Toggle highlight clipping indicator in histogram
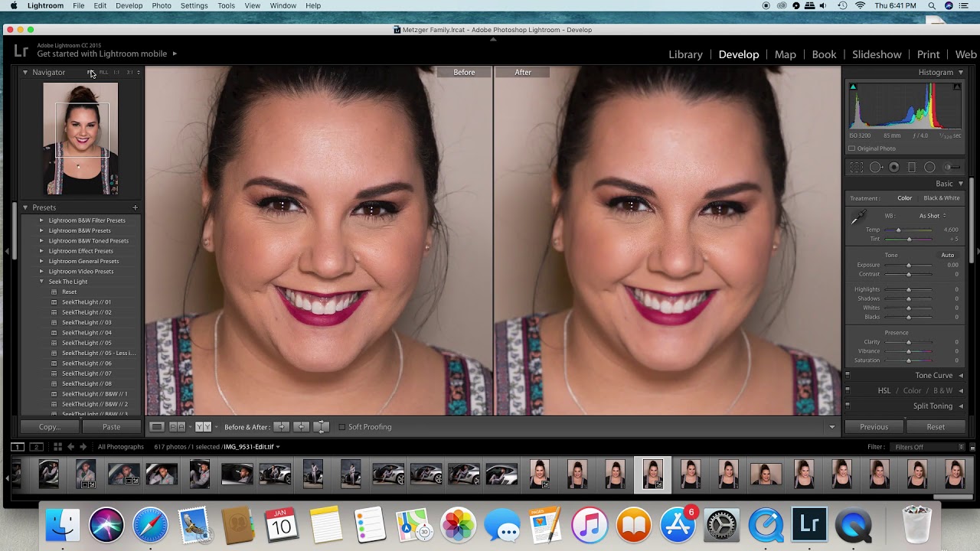This screenshot has height=551, width=980. 957,86
